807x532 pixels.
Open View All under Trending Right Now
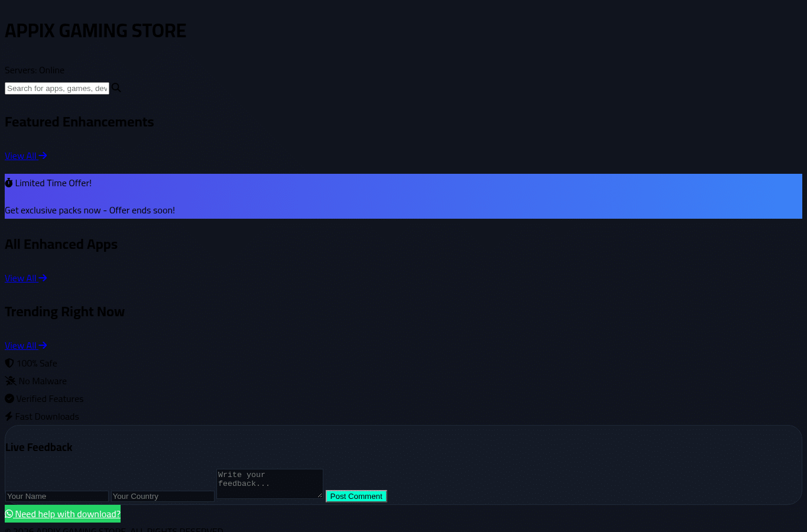26,345
